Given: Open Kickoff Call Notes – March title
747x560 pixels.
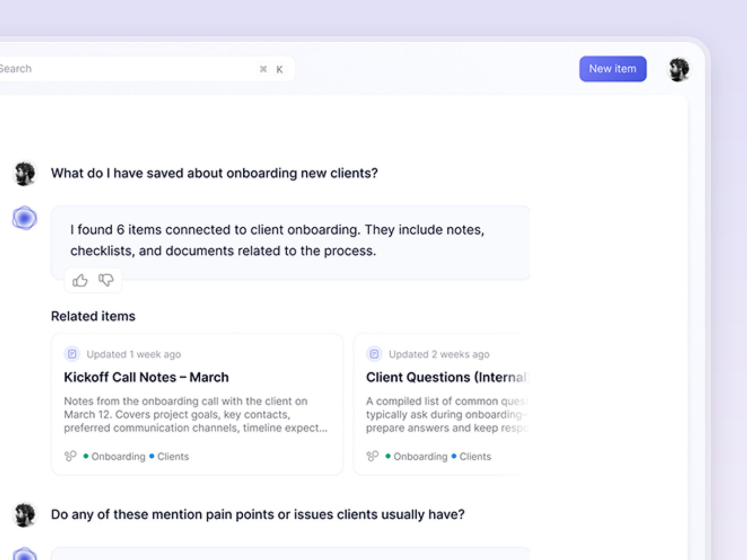Looking at the screenshot, I should click(x=146, y=377).
